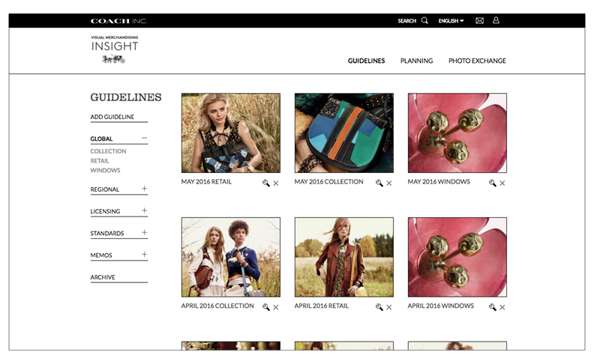594x364 pixels.
Task: Click the Global sidebar heading
Action: pyautogui.click(x=101, y=139)
